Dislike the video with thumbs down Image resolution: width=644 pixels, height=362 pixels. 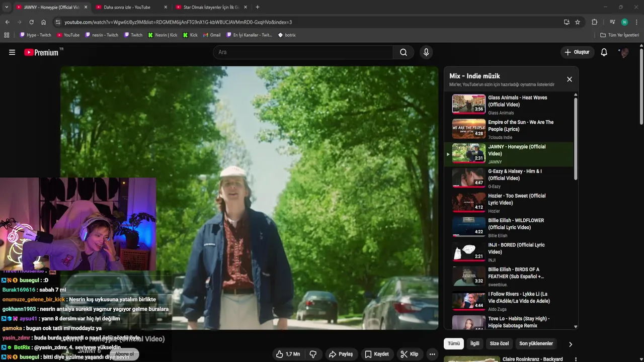point(313,354)
